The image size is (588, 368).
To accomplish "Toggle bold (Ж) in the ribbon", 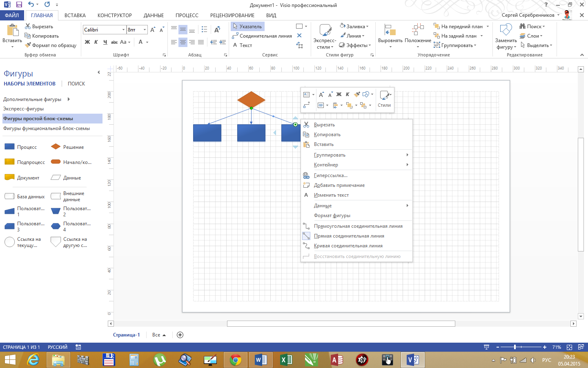I will coord(87,42).
